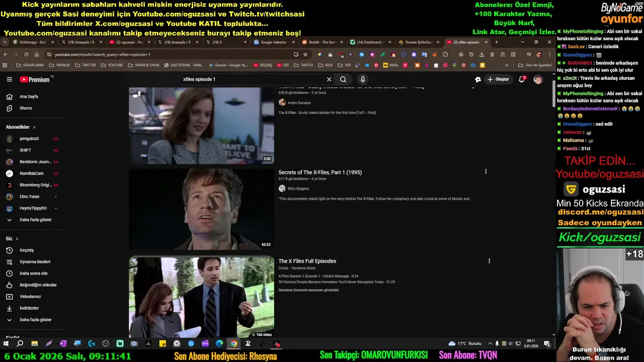
Task: Open File Explorer from the taskbar
Action: pyautogui.click(x=34, y=343)
